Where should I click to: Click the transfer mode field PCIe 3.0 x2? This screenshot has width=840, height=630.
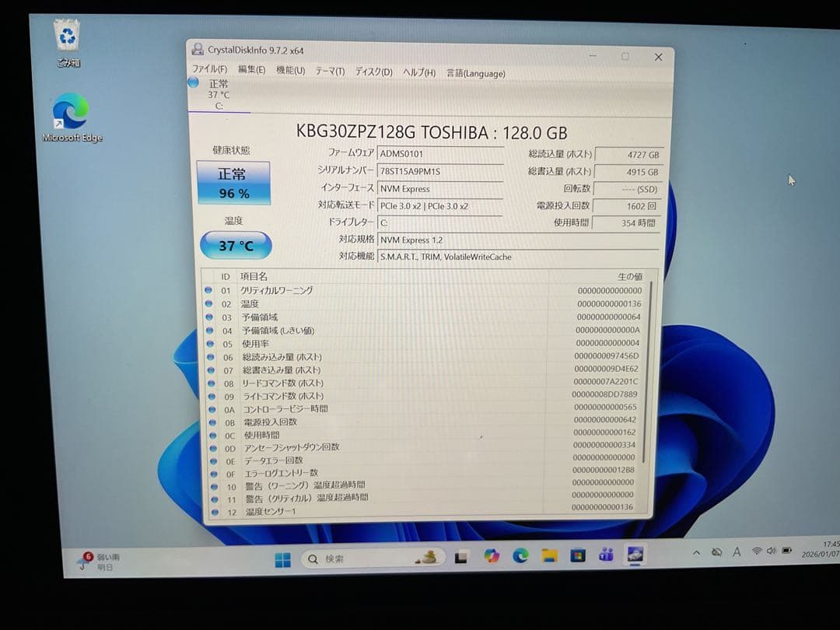click(x=439, y=205)
